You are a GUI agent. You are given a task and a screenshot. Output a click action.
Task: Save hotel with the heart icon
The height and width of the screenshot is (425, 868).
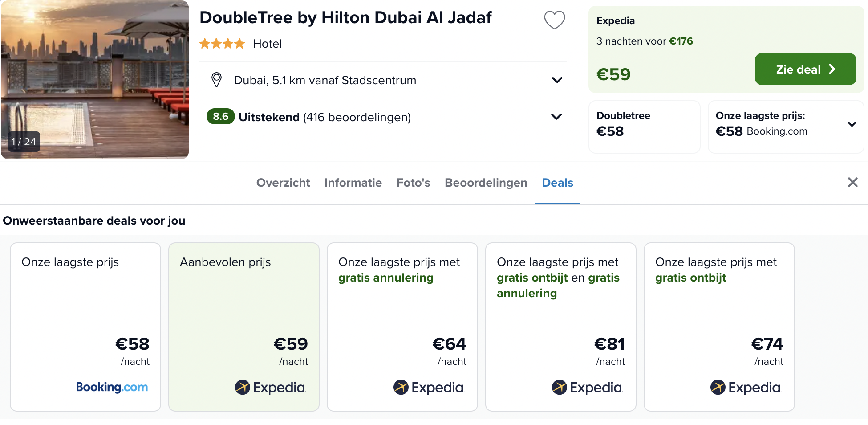pos(554,20)
